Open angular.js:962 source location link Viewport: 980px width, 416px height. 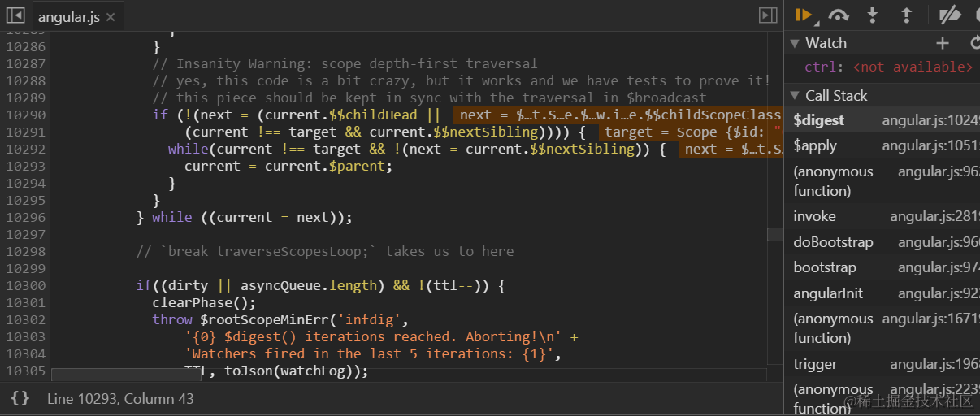click(938, 171)
